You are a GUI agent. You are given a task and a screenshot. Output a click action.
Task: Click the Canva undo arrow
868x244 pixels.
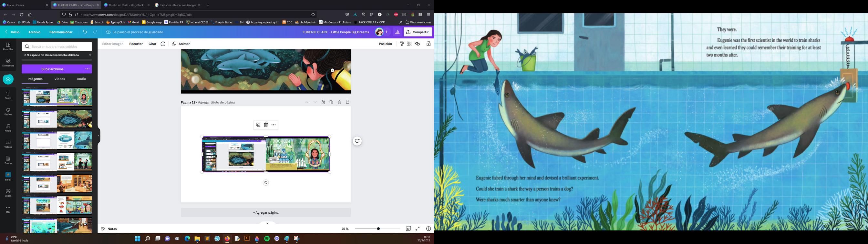pyautogui.click(x=85, y=32)
